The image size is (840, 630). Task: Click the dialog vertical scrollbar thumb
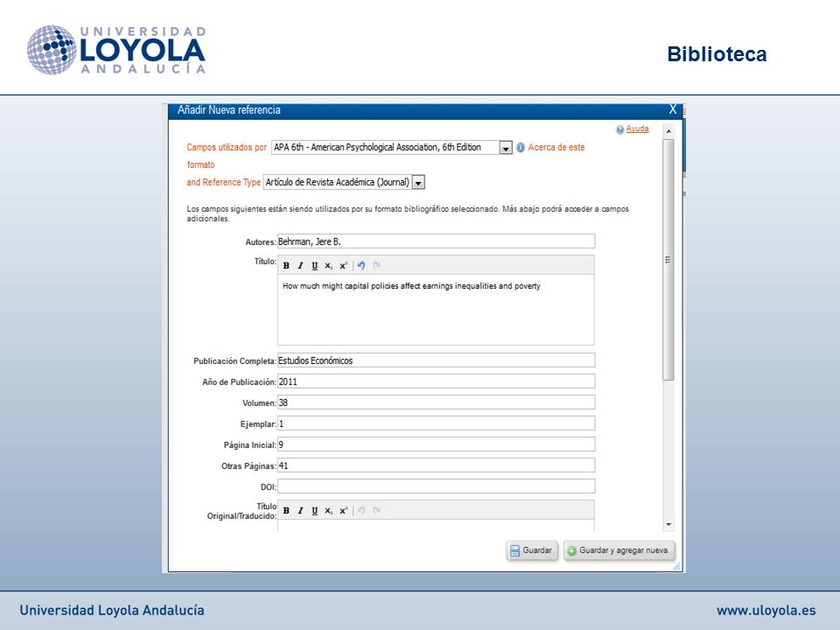click(668, 260)
